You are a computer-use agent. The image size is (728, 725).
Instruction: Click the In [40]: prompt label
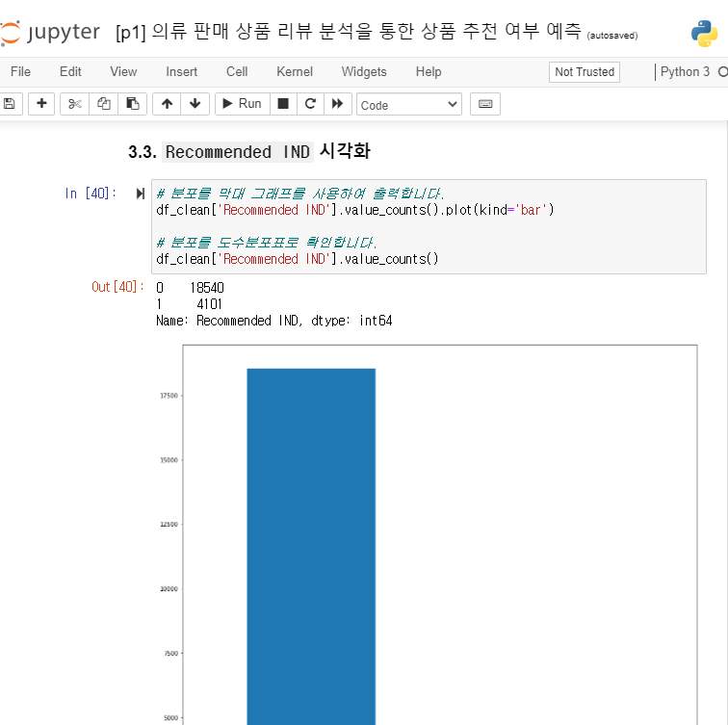91,194
